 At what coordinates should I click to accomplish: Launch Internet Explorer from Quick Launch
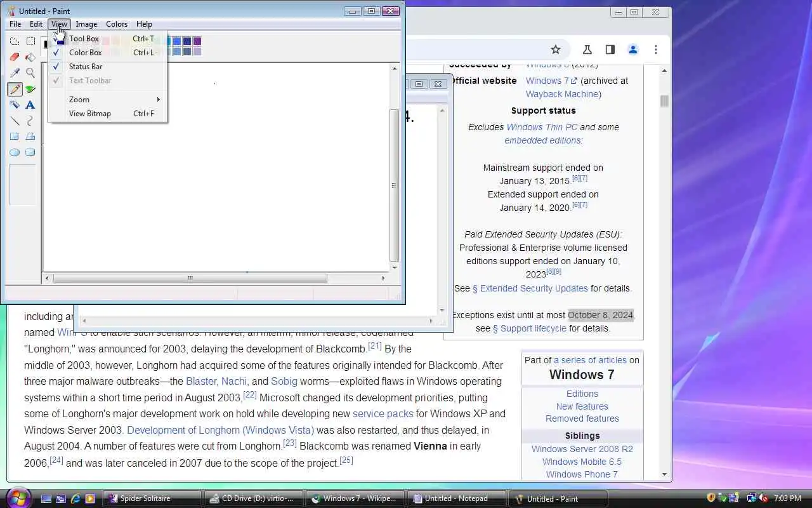pyautogui.click(x=75, y=498)
